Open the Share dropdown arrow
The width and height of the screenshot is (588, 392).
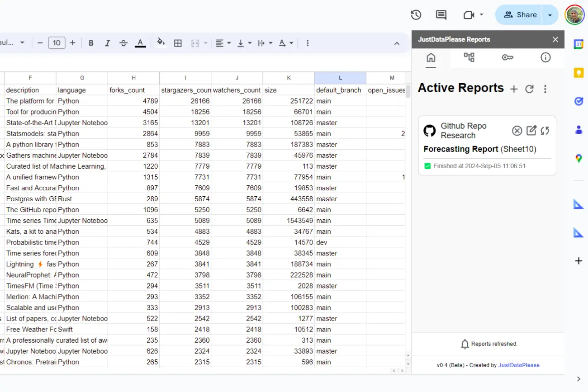(550, 15)
